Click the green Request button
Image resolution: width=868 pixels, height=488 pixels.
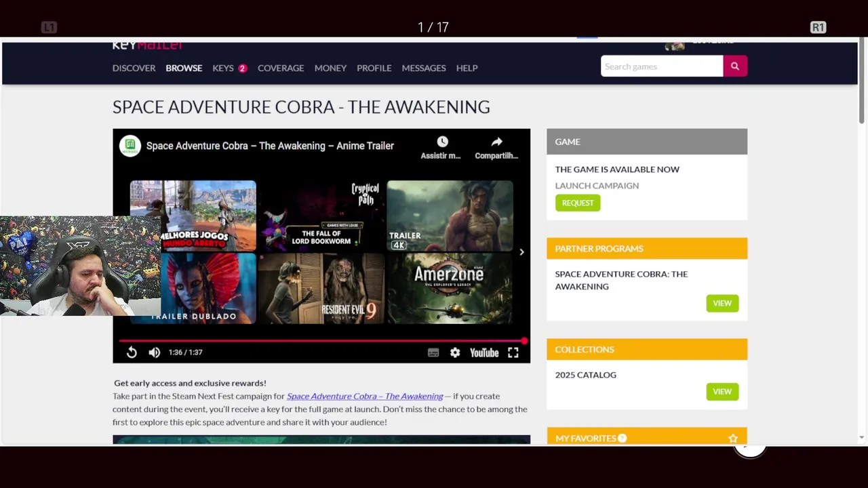tap(578, 203)
